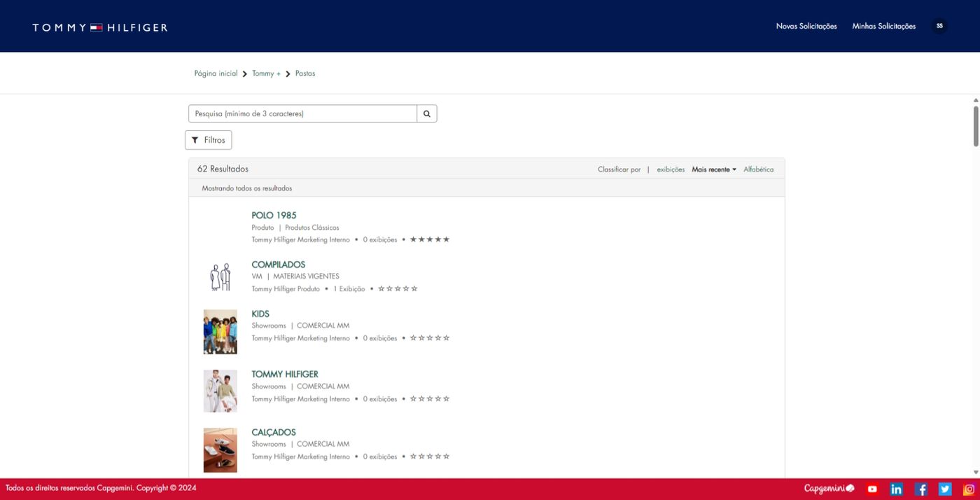Click the star rating on POLO 1985
The image size is (980, 500).
pyautogui.click(x=430, y=239)
